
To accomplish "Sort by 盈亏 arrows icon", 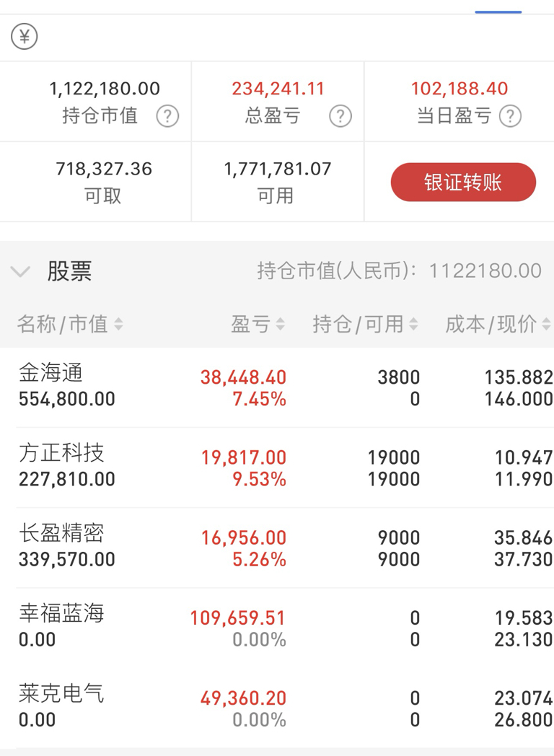I will pyautogui.click(x=280, y=324).
